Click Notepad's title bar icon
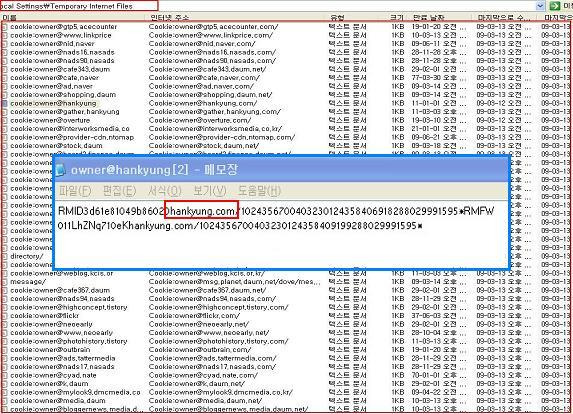Screen dimensions: 573x414 [x=60, y=170]
